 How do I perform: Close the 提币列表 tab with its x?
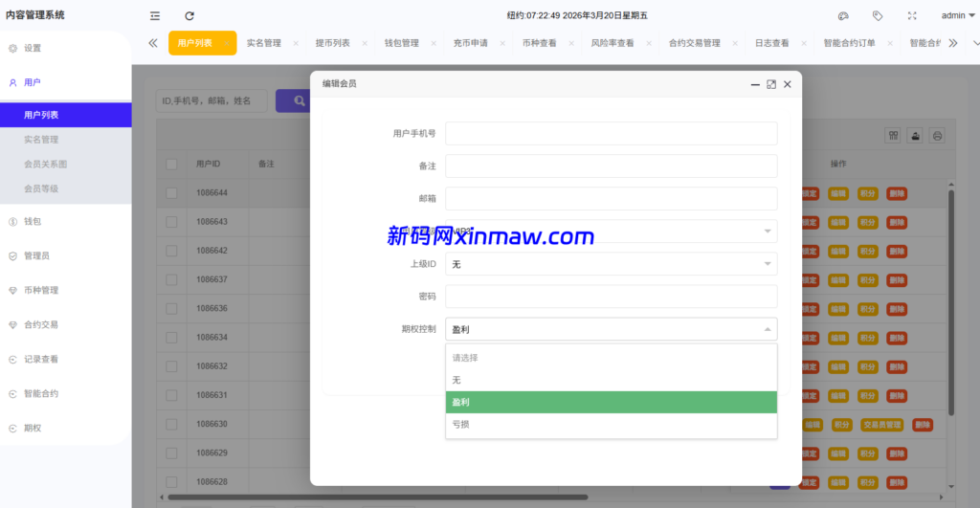click(x=365, y=43)
